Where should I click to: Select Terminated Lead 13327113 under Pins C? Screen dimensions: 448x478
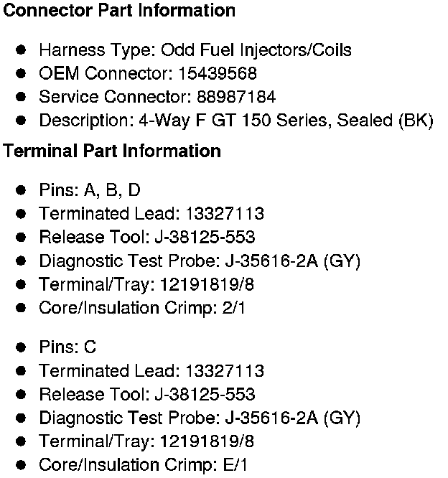coord(151,371)
